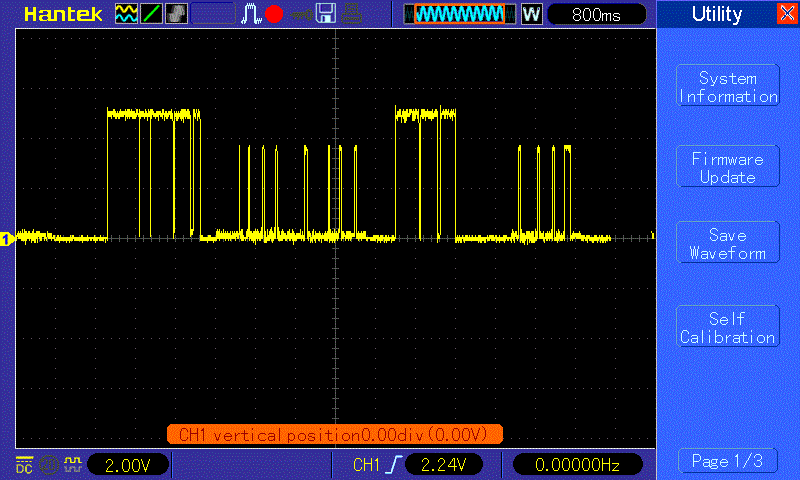Viewport: 800px width, 480px height.
Task: Click the dual-waveform channel icon in top bar
Action: pos(127,14)
